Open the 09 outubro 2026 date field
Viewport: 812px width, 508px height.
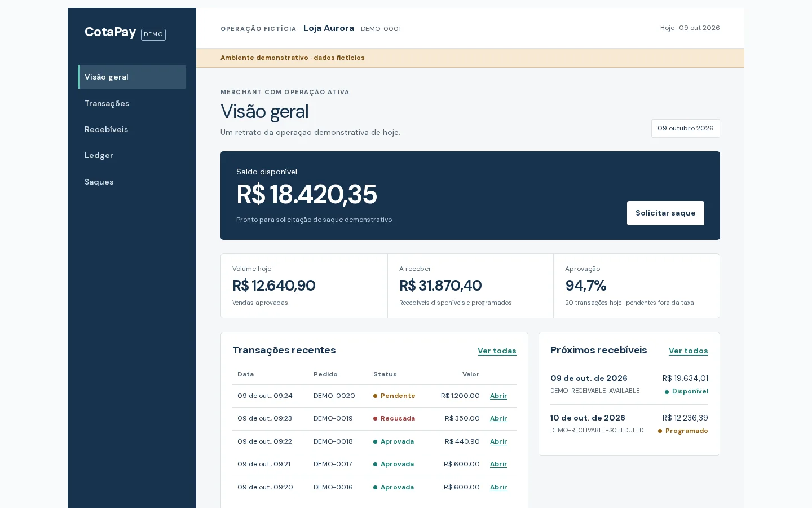point(686,128)
